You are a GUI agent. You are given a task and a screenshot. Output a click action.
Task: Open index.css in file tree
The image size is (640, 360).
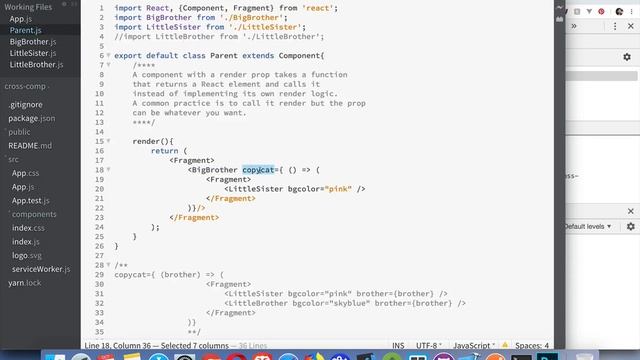(x=28, y=228)
